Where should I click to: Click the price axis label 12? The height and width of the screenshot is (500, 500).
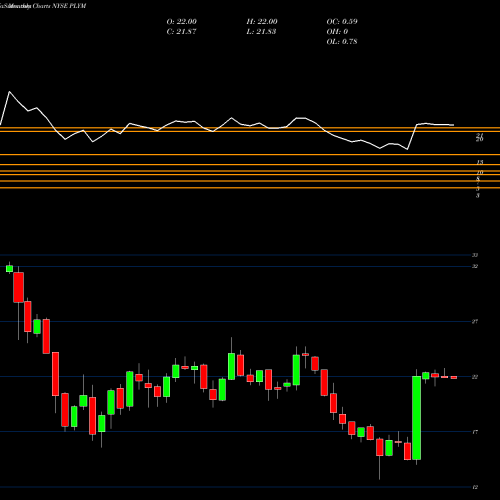(x=475, y=487)
